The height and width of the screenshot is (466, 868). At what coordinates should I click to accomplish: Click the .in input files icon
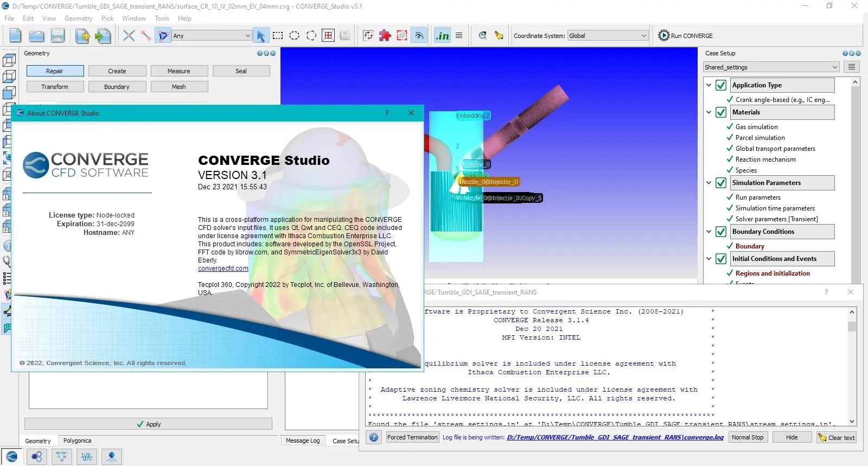[442, 36]
